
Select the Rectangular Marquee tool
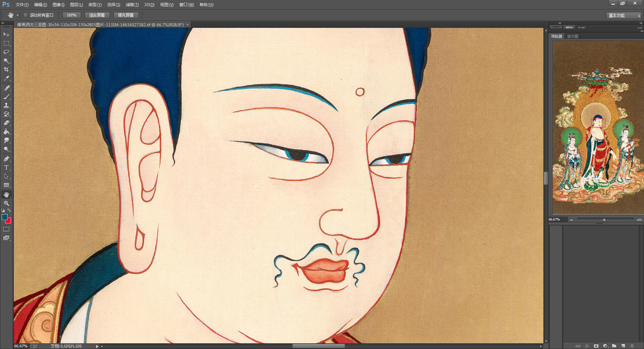click(6, 43)
